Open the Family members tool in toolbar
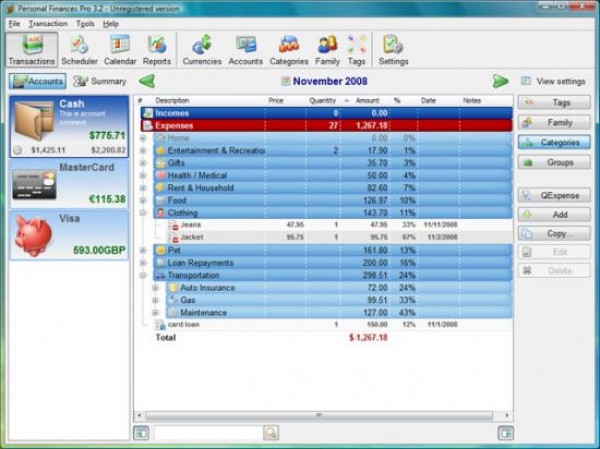The height and width of the screenshot is (449, 600). (328, 50)
